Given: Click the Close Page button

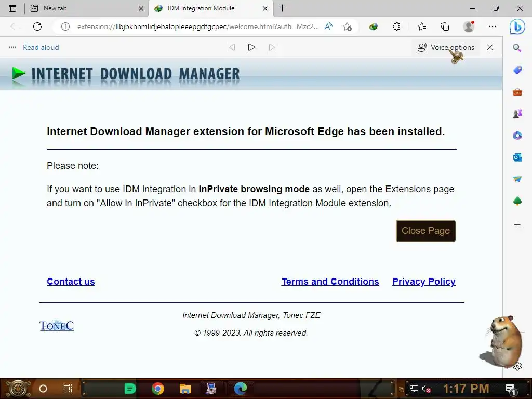Looking at the screenshot, I should tap(425, 231).
